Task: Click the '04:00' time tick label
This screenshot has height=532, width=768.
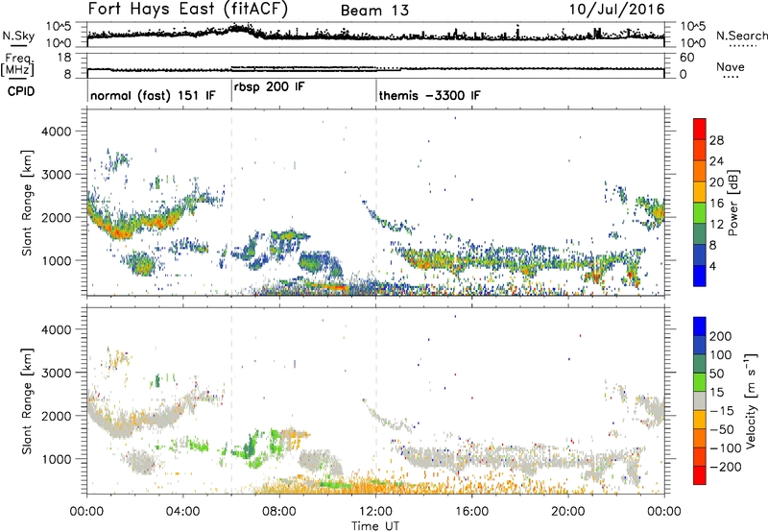Action: point(182,512)
